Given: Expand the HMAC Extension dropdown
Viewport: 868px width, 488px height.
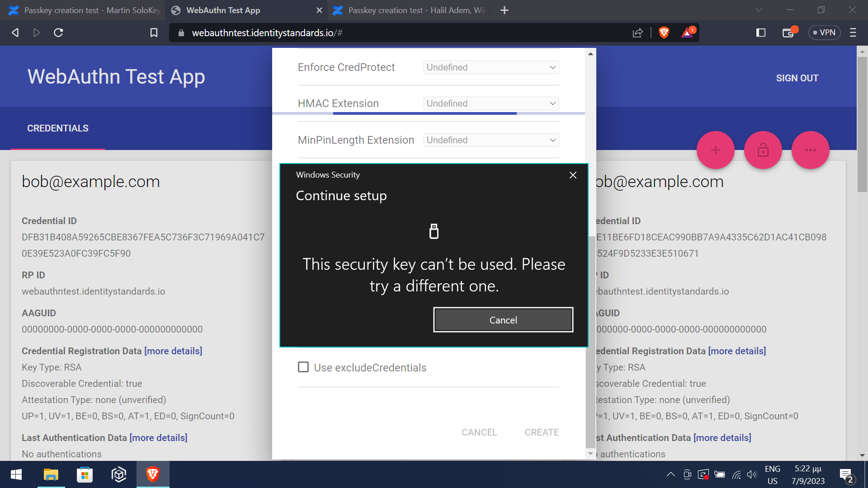Looking at the screenshot, I should (491, 103).
